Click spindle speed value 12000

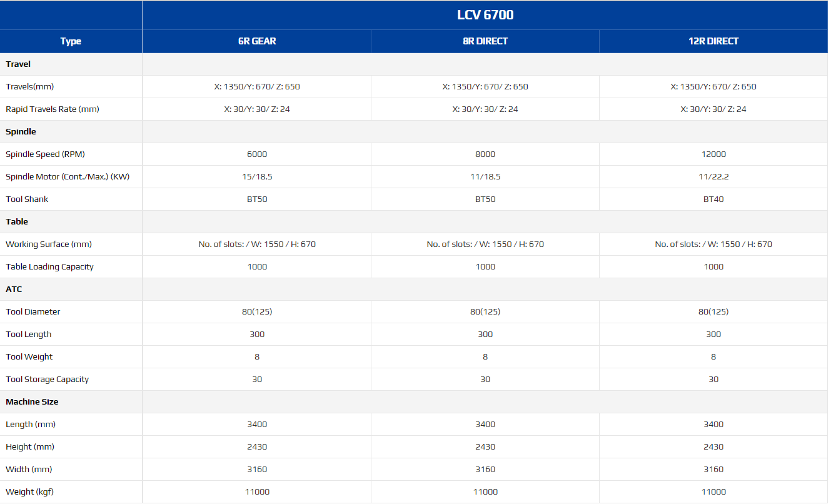tap(713, 154)
